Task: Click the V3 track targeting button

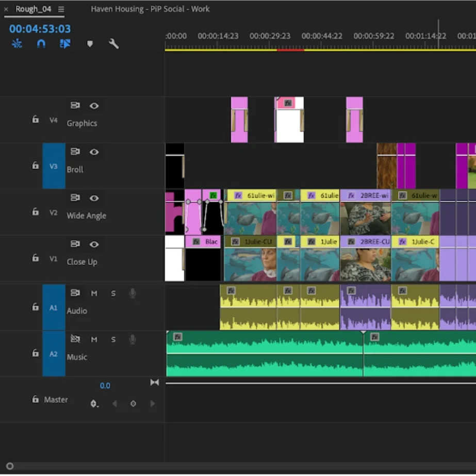Action: 54,166
